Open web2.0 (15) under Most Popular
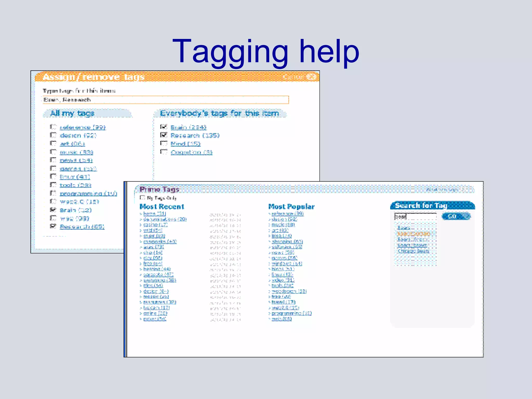The image size is (532, 399). click(285, 308)
